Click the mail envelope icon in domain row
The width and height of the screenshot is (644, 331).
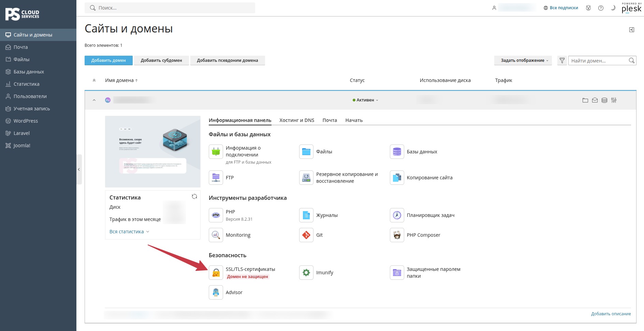click(595, 100)
